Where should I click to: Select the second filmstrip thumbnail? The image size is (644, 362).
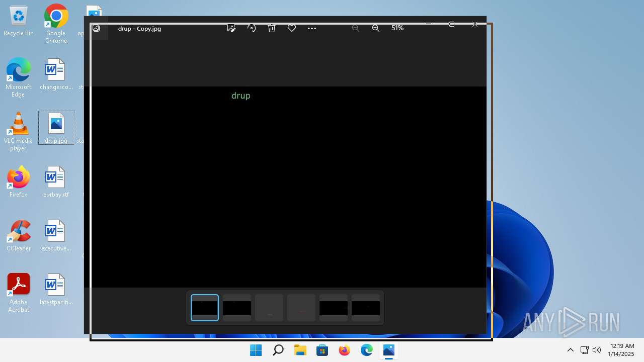tap(237, 308)
